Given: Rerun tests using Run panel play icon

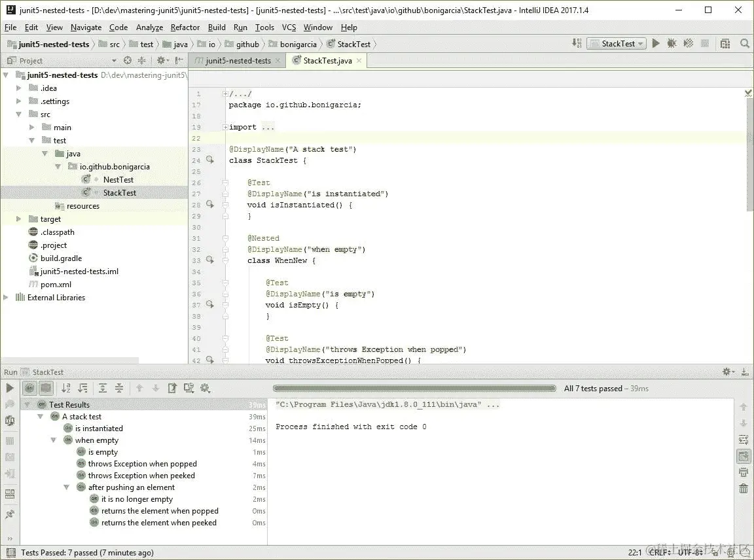Looking at the screenshot, I should coord(10,388).
